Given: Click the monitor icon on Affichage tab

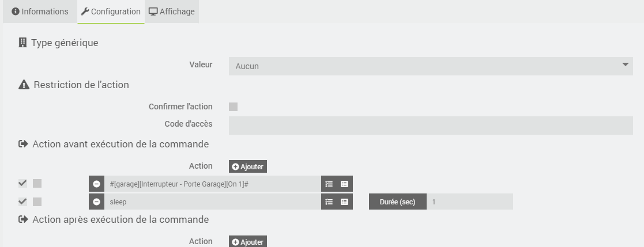Looking at the screenshot, I should click(x=153, y=12).
